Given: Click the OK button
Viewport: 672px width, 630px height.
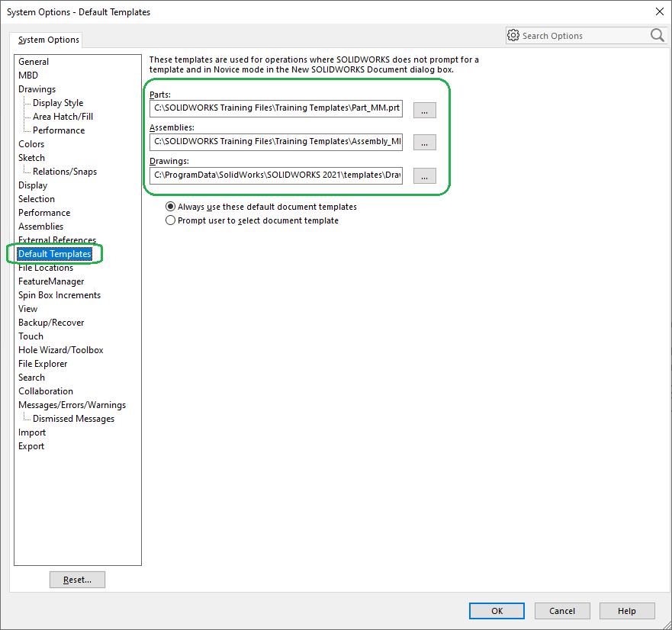Looking at the screenshot, I should pyautogui.click(x=497, y=610).
